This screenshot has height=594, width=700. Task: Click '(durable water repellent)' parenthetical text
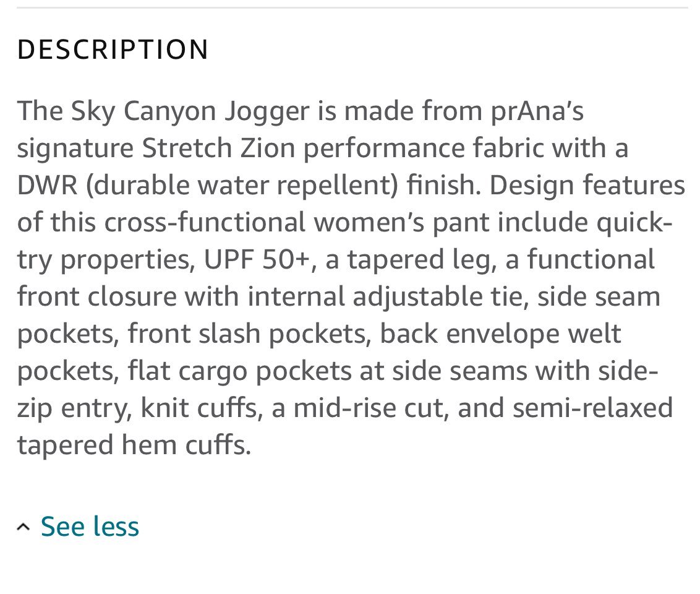[x=242, y=186]
